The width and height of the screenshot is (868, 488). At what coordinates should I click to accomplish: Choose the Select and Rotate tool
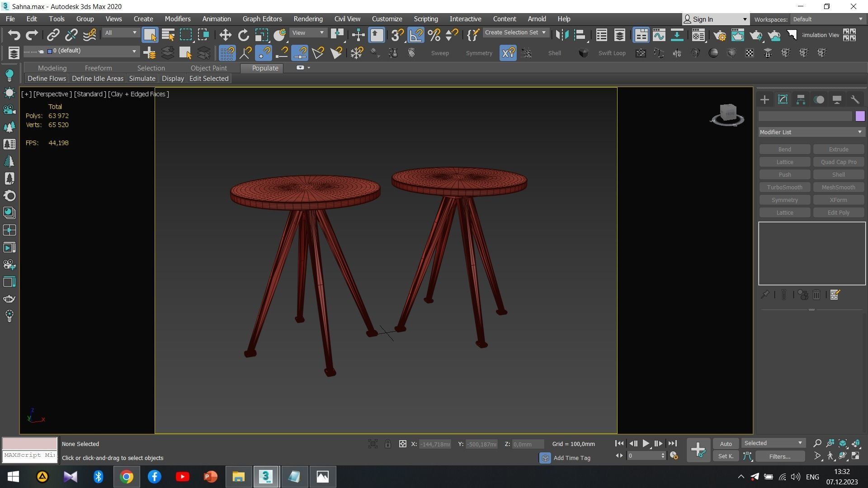click(243, 35)
